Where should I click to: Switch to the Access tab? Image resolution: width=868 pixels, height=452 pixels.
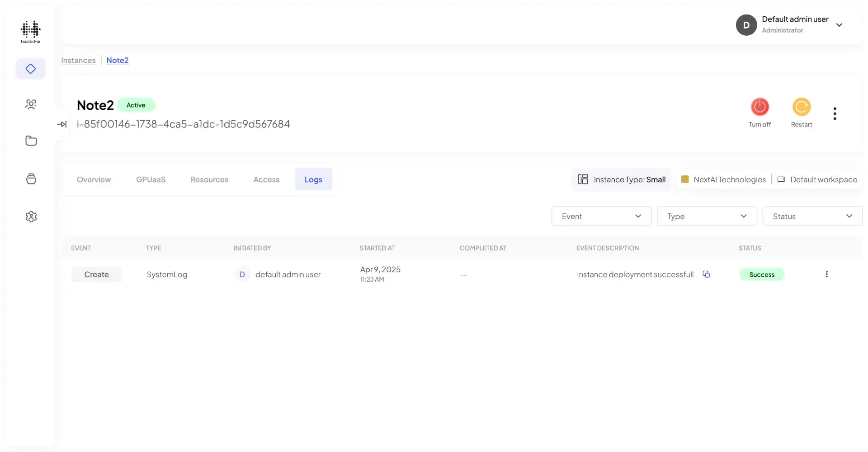[x=266, y=179]
